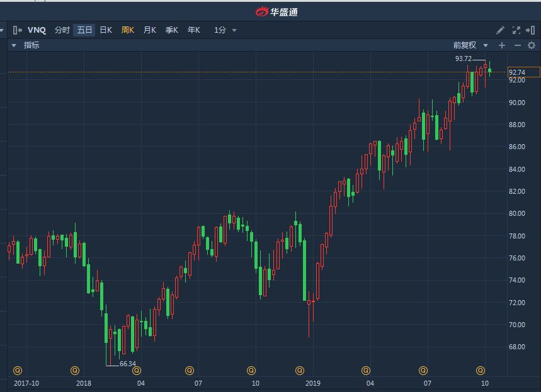Select the 月K monthly candlestick tab
541x392 pixels.
coord(150,30)
